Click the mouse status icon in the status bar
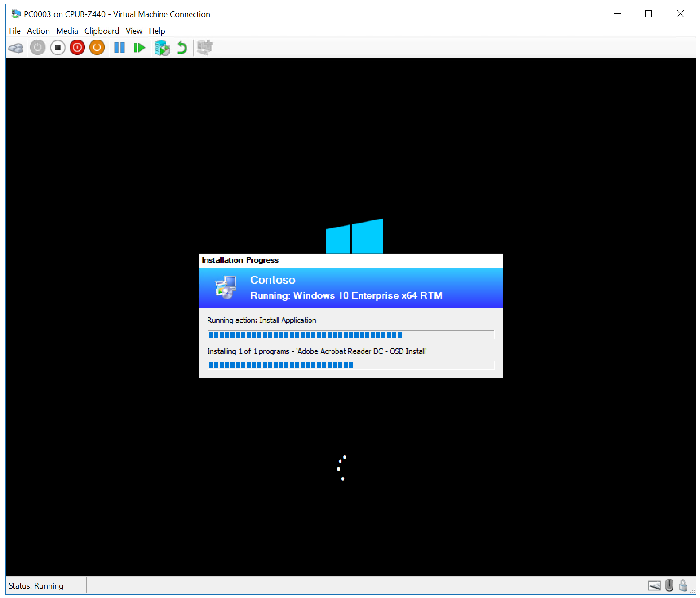This screenshot has width=700, height=598. click(669, 585)
